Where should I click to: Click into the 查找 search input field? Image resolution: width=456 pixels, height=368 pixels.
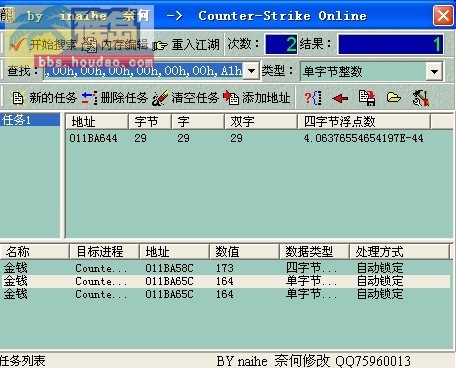tap(144, 71)
